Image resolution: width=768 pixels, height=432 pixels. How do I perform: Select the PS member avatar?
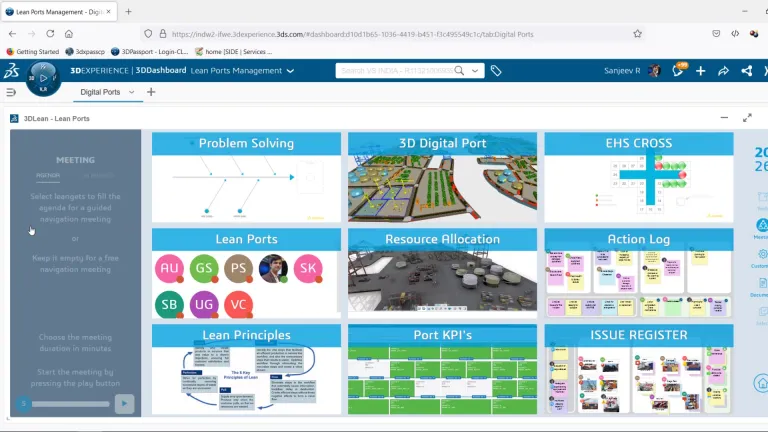pyautogui.click(x=239, y=268)
